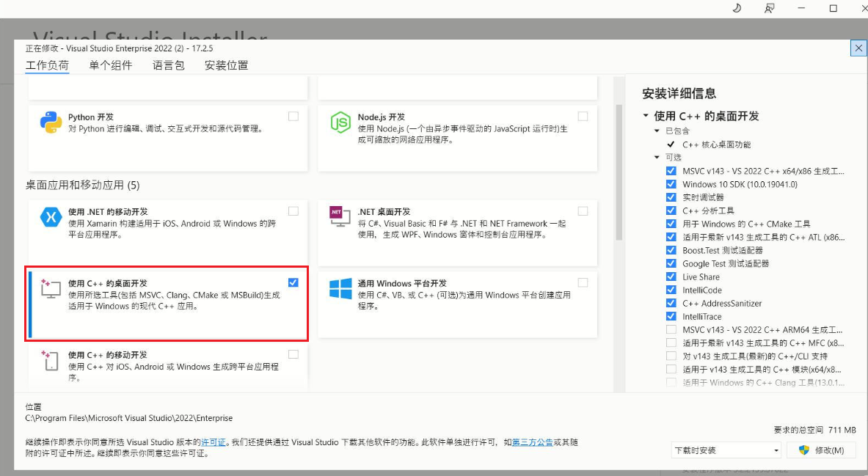Check C++ 模块 for v143 build tools
Image resolution: width=868 pixels, height=476 pixels.
tap(671, 369)
